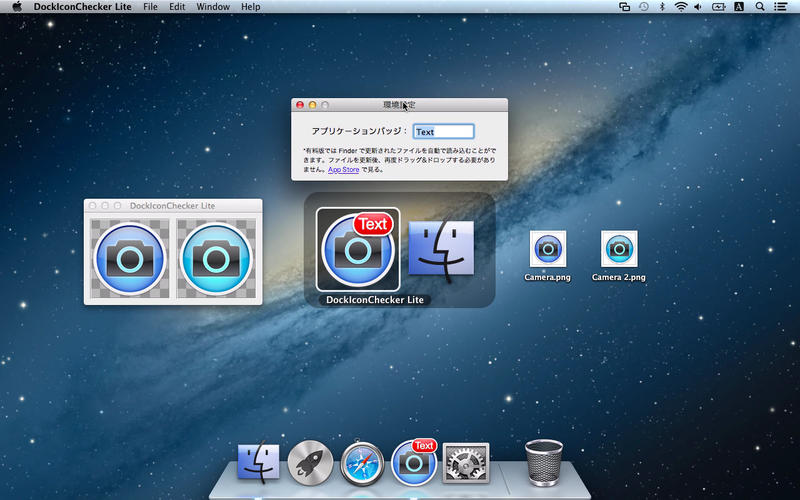Open the Edit menu
The height and width of the screenshot is (500, 800).
click(177, 7)
